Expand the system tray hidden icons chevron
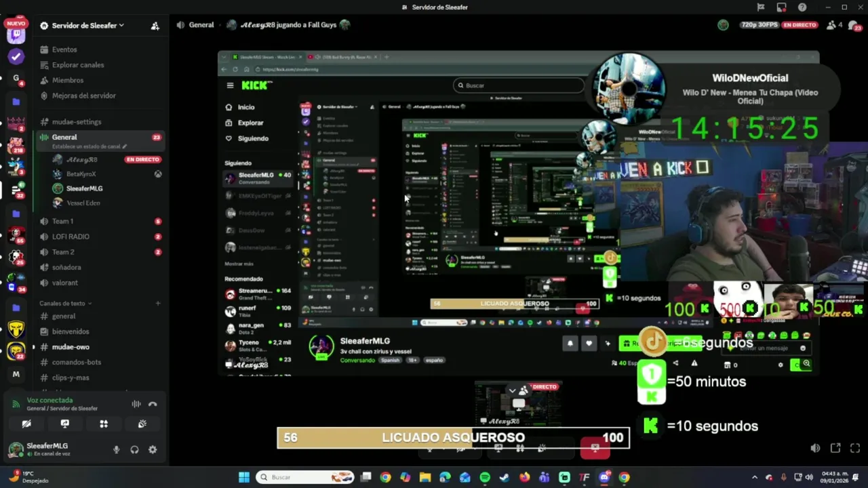 click(755, 477)
